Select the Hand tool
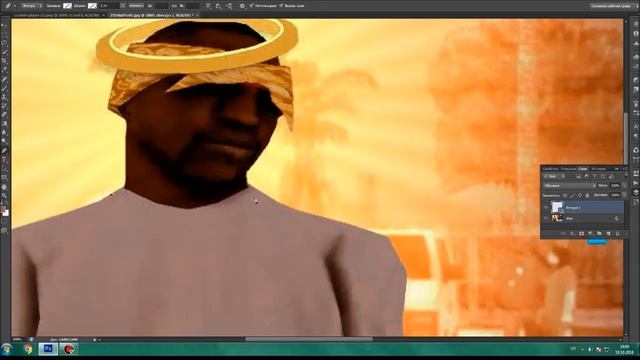 point(4,187)
